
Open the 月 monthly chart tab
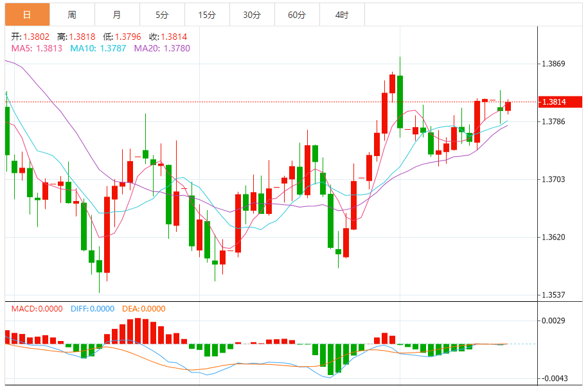(117, 15)
